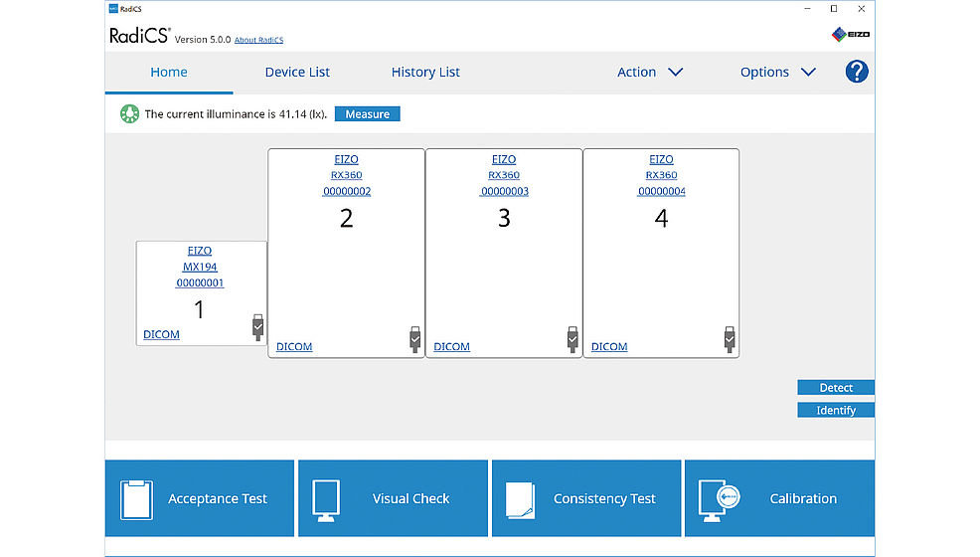Run the Consistency Test
Viewport: 980px width, 557px height.
click(586, 499)
